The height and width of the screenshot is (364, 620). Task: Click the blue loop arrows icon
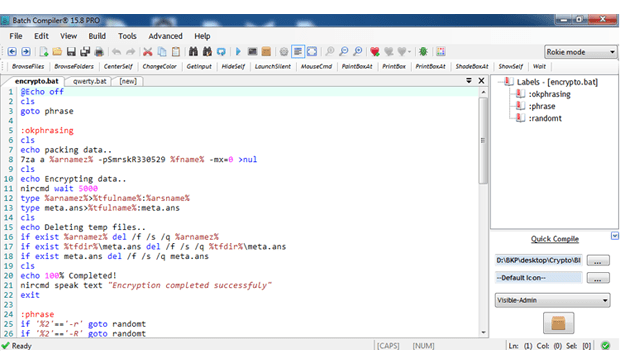(221, 52)
